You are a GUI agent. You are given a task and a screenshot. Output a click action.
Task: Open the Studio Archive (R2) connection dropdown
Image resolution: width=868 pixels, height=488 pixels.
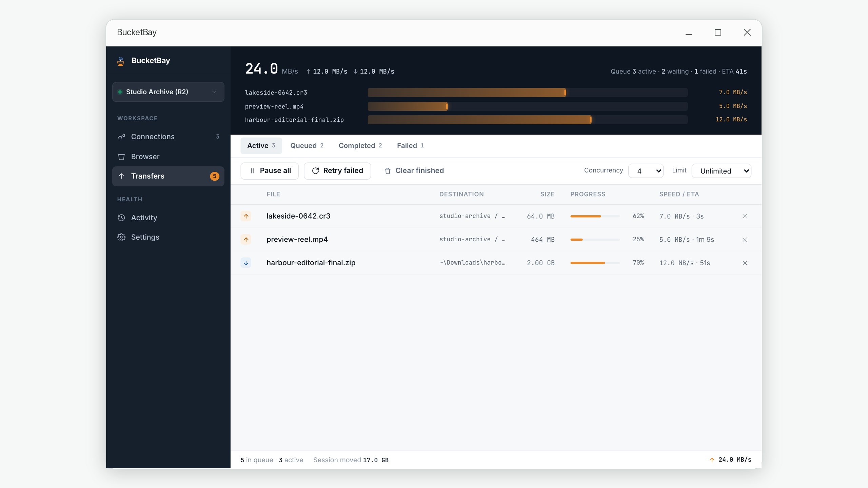click(x=168, y=92)
